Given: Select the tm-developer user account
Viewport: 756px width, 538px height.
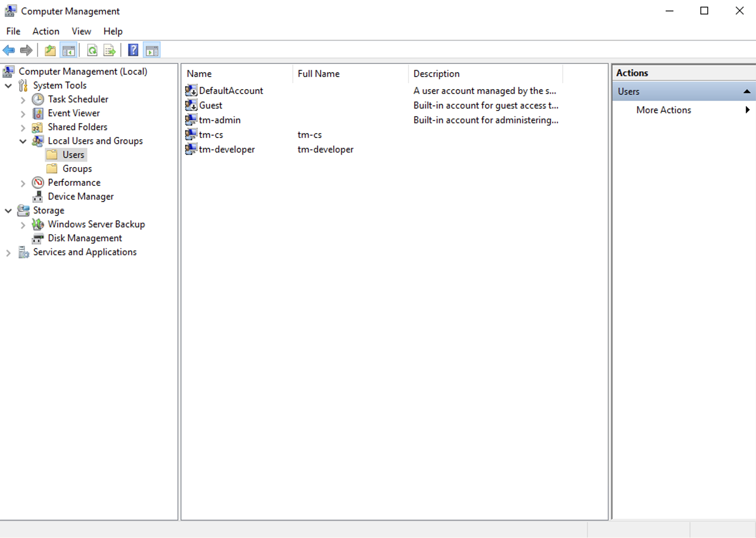Looking at the screenshot, I should click(x=226, y=149).
